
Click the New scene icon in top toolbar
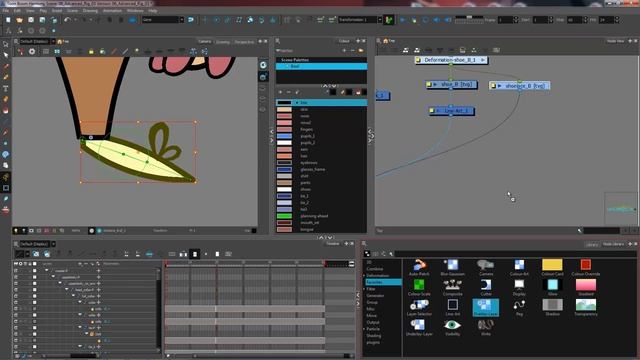(x=8, y=20)
